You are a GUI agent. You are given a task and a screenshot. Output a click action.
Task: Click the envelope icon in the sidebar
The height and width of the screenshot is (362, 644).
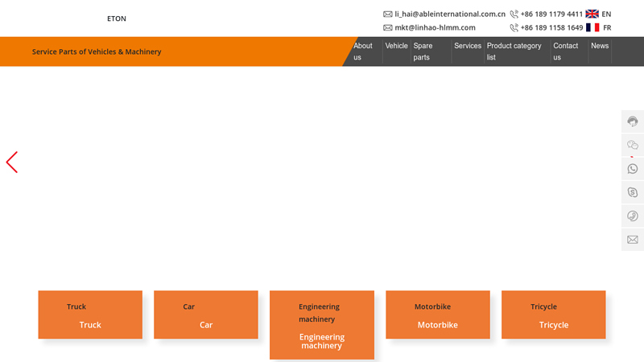[x=633, y=240]
